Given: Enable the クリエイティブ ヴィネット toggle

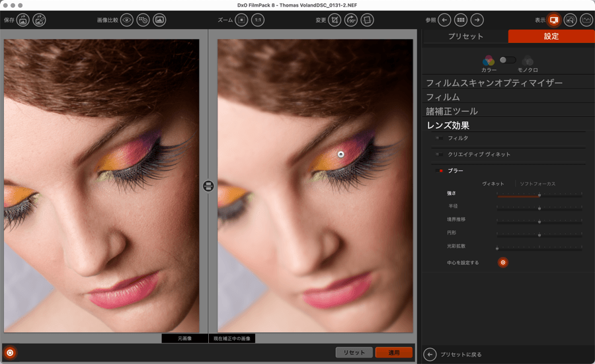Looking at the screenshot, I should (440, 155).
